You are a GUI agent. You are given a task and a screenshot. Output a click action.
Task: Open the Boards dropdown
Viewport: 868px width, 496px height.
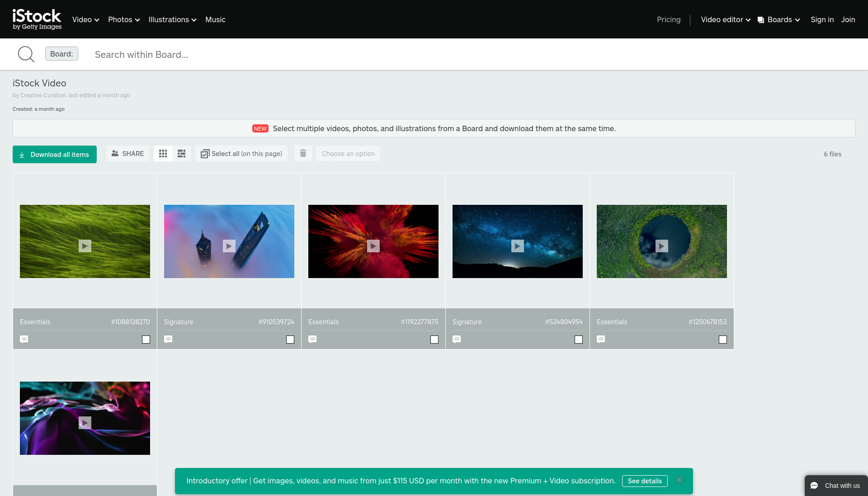778,19
